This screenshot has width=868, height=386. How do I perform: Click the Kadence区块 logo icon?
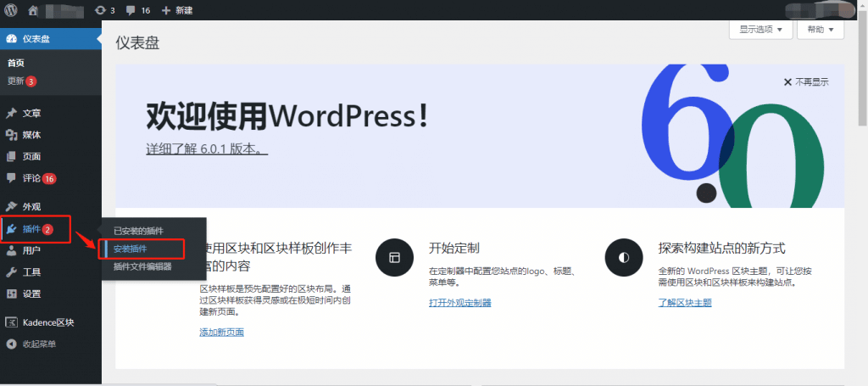click(x=11, y=322)
